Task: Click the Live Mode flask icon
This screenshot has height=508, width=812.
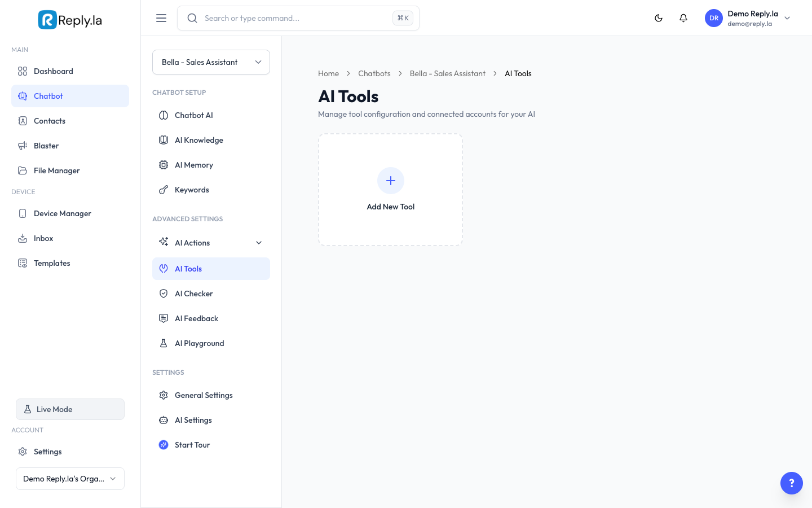Action: (x=28, y=409)
